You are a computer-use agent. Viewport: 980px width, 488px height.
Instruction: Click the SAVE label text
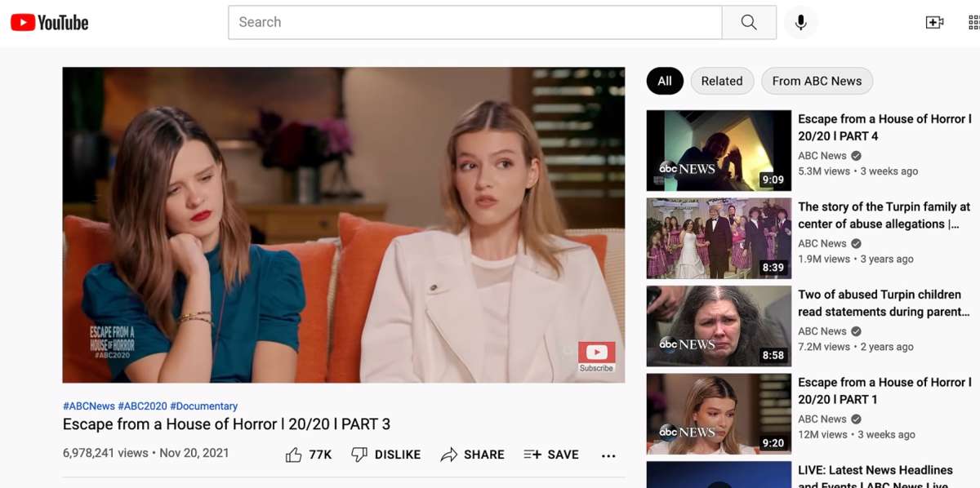(563, 455)
